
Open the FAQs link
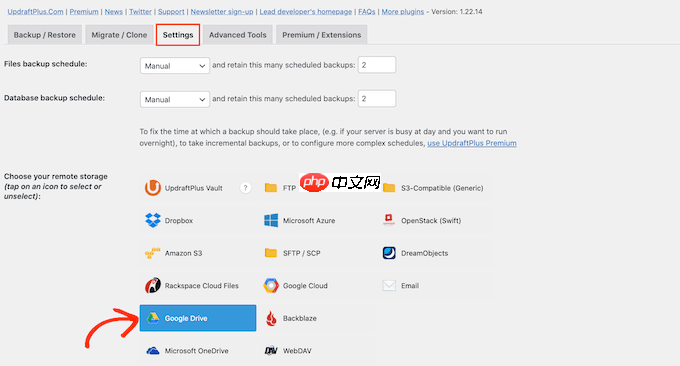point(367,12)
